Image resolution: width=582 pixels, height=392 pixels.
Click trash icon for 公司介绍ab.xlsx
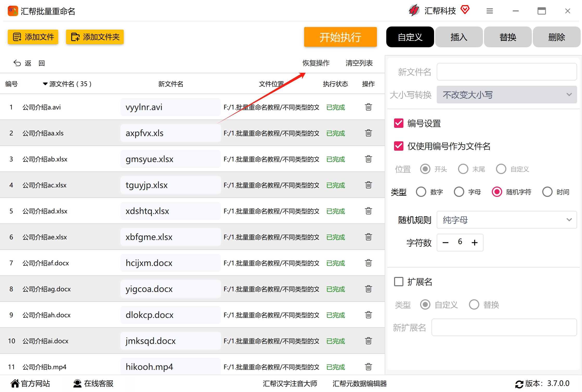(x=368, y=159)
